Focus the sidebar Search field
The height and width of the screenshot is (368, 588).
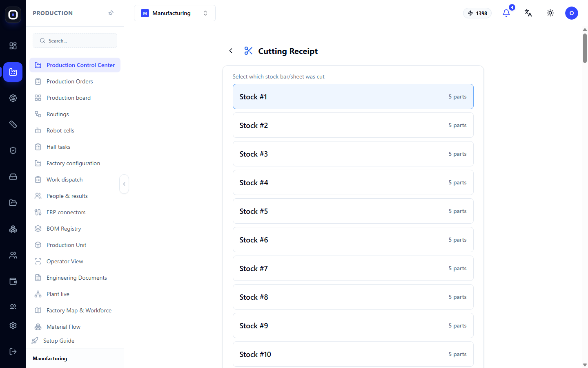click(75, 40)
